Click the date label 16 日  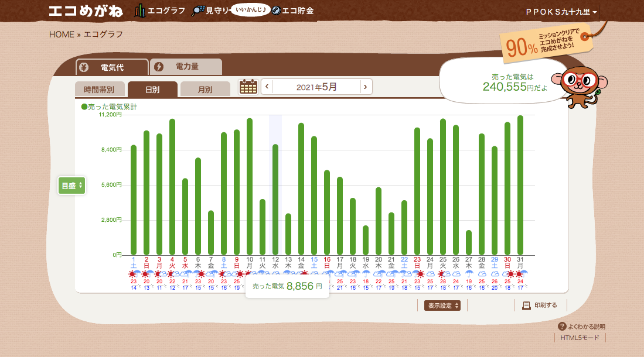tap(327, 263)
